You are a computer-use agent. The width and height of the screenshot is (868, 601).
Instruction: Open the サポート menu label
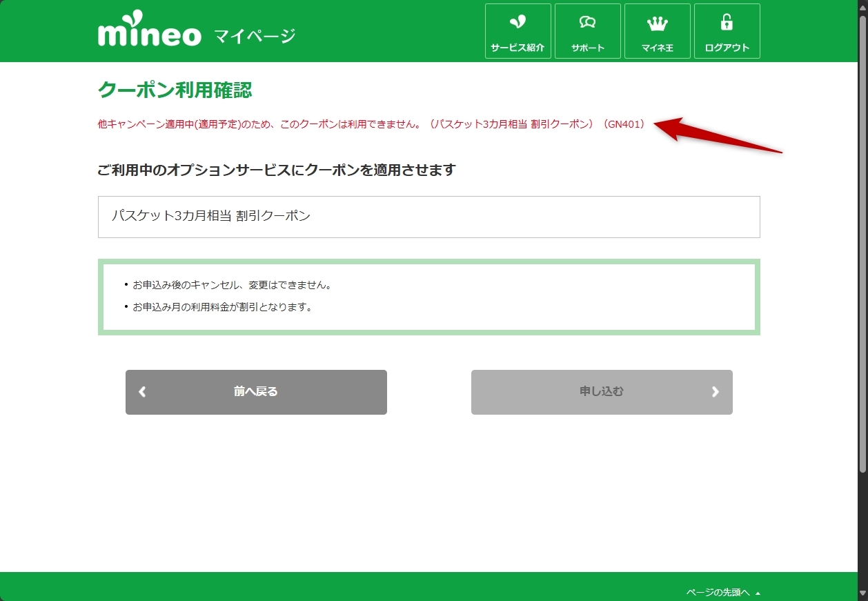click(x=587, y=48)
